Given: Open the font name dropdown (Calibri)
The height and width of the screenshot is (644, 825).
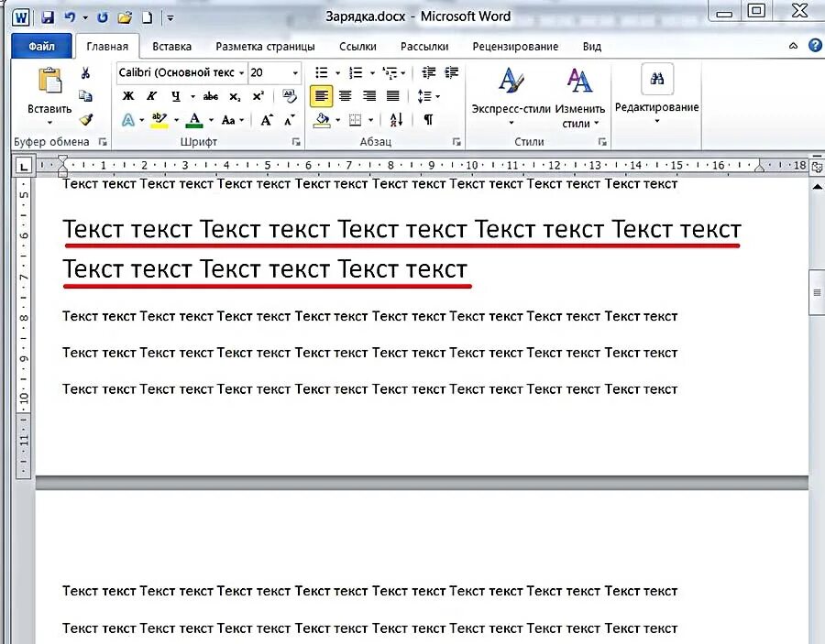Looking at the screenshot, I should 241,73.
